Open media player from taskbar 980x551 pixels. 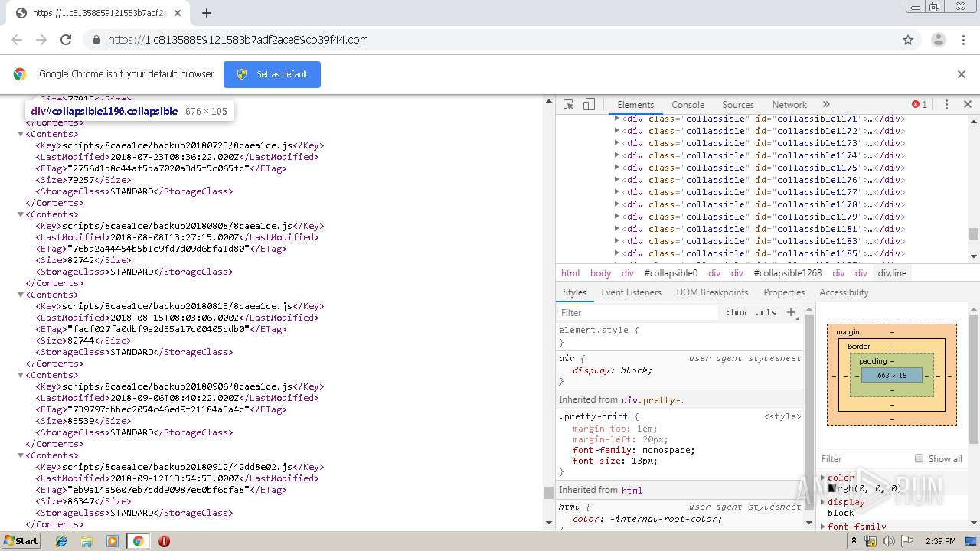point(113,541)
